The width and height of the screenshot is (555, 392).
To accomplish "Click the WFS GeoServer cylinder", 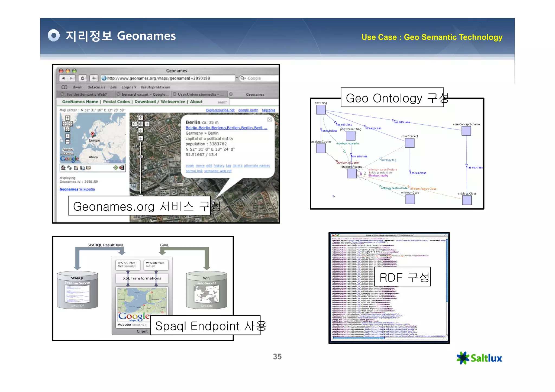I will tap(207, 290).
